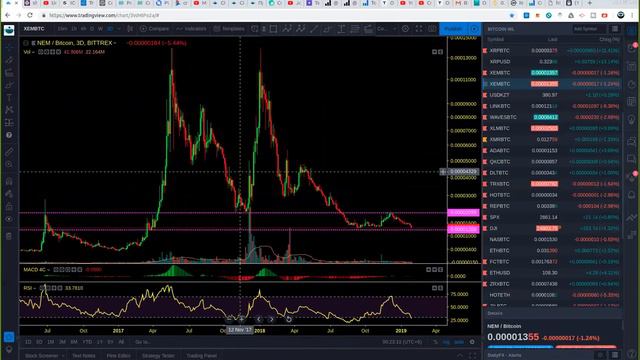640x360 pixels.
Task: Switch chart interval to W
Action: pos(100,29)
